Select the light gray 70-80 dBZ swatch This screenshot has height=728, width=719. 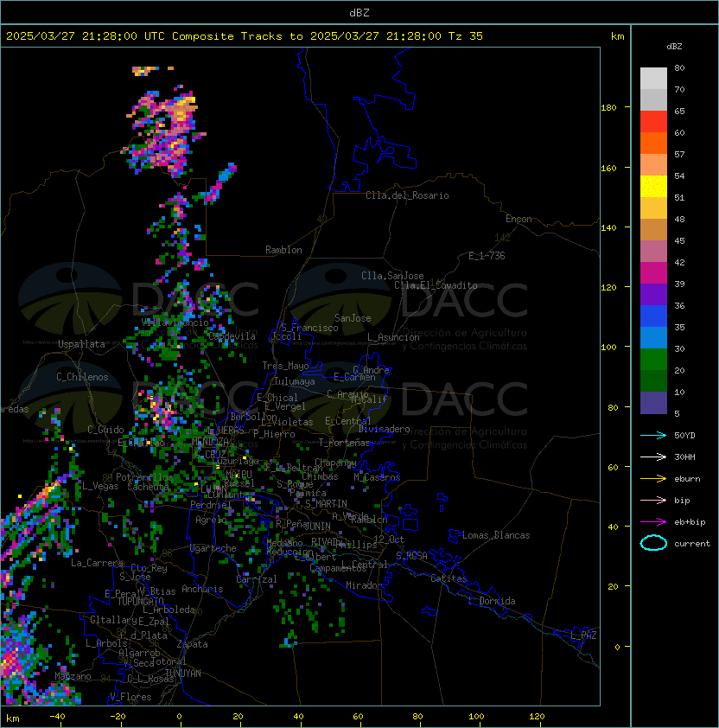[x=653, y=79]
